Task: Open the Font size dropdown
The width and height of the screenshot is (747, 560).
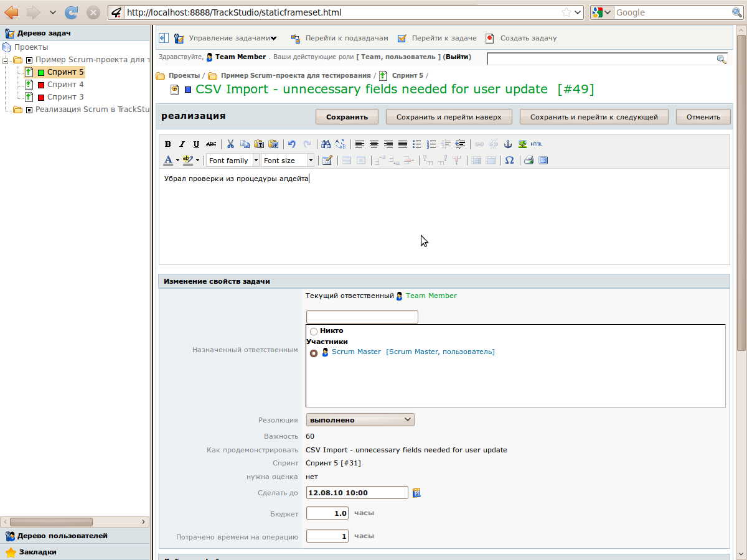Action: [288, 161]
